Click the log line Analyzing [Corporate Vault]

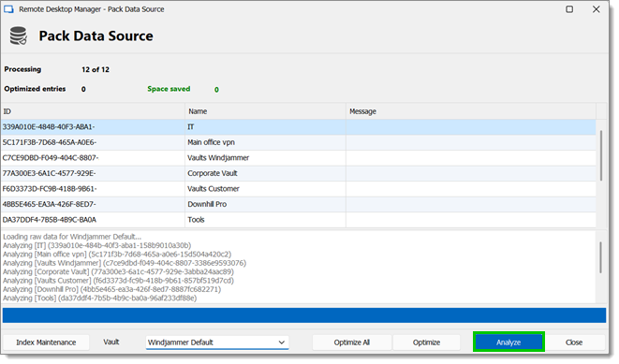118,271
